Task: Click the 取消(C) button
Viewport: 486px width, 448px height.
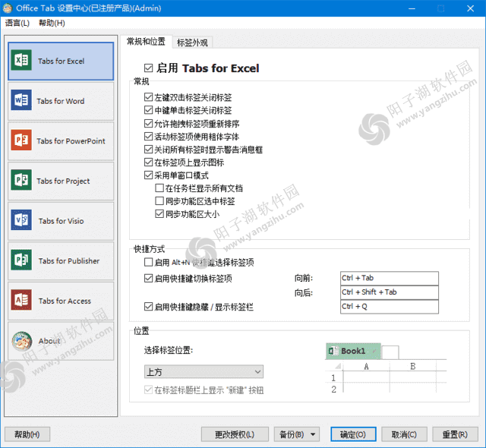Action: point(404,434)
